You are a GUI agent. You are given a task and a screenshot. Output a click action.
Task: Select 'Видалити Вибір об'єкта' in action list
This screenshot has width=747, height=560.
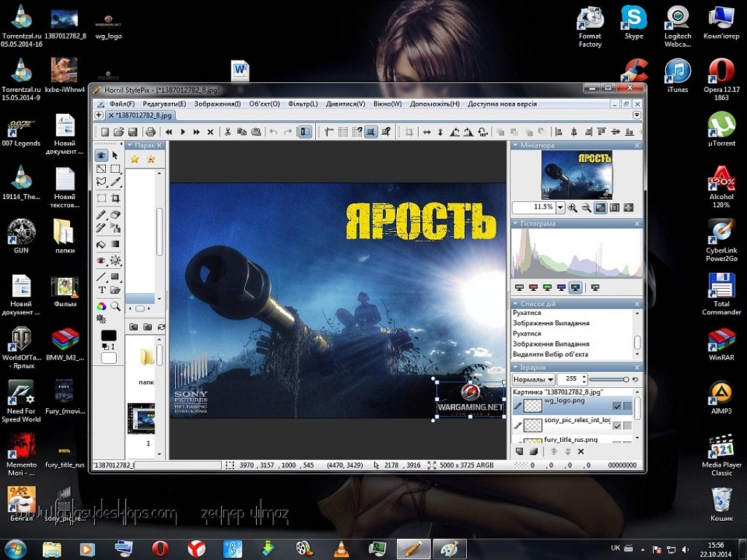click(550, 354)
